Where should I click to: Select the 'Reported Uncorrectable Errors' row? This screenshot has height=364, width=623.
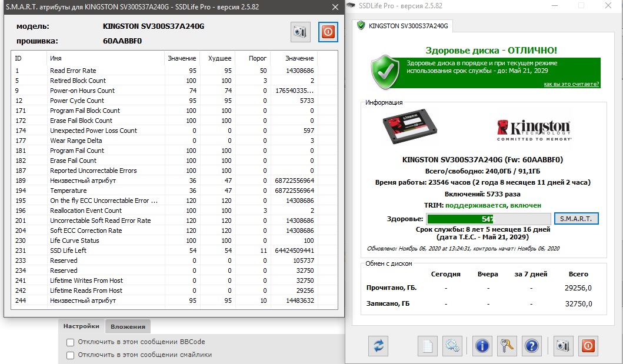[x=174, y=171]
